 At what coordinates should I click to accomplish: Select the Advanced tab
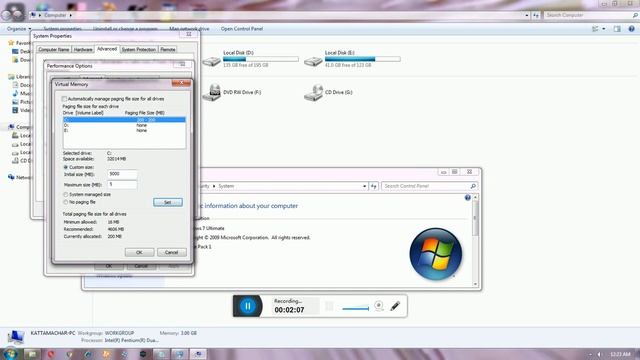coord(107,49)
